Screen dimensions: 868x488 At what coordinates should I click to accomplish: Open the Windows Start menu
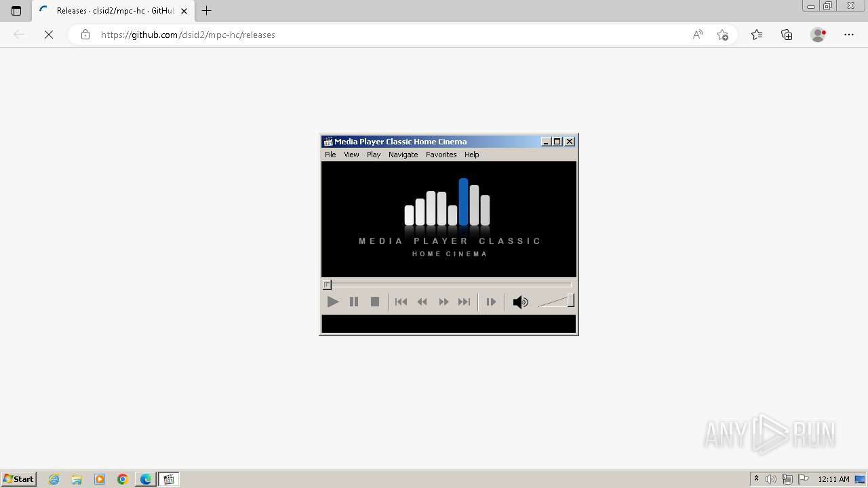click(18, 479)
